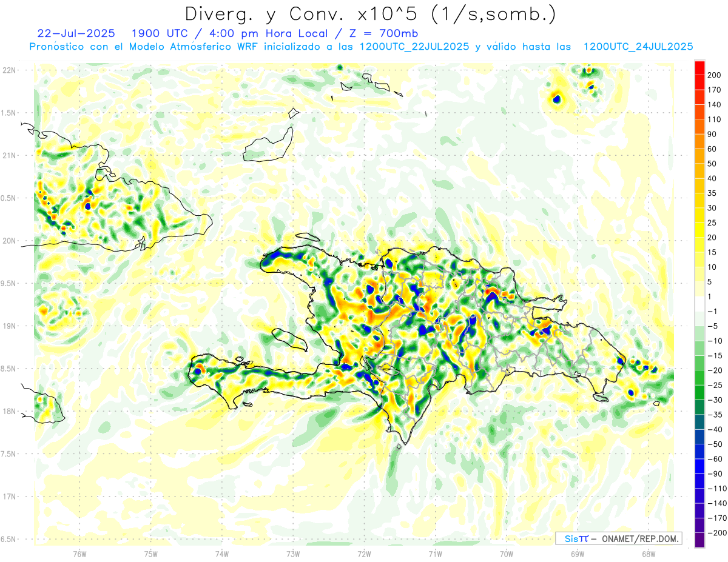Click the '-35' color scale label
This screenshot has height=562, width=728.
715,415
